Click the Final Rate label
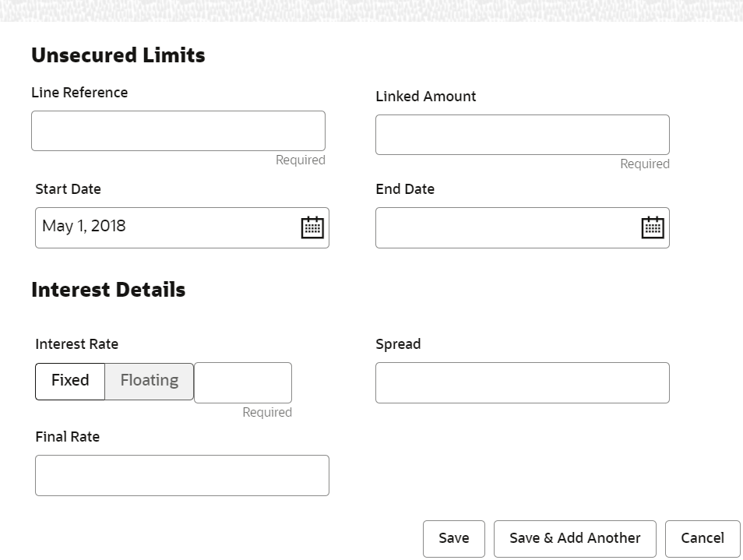This screenshot has height=560, width=743. [x=68, y=437]
